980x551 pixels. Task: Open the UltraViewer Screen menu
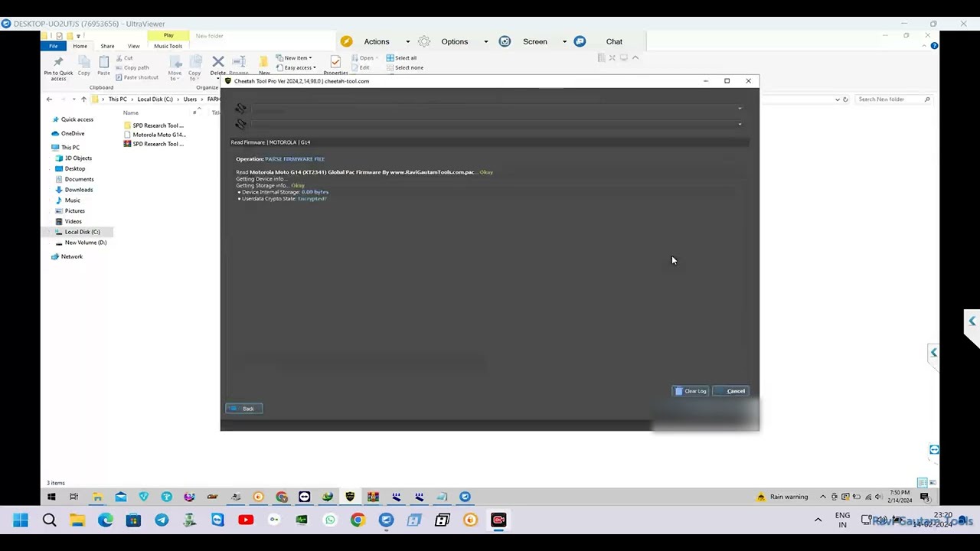click(x=535, y=41)
